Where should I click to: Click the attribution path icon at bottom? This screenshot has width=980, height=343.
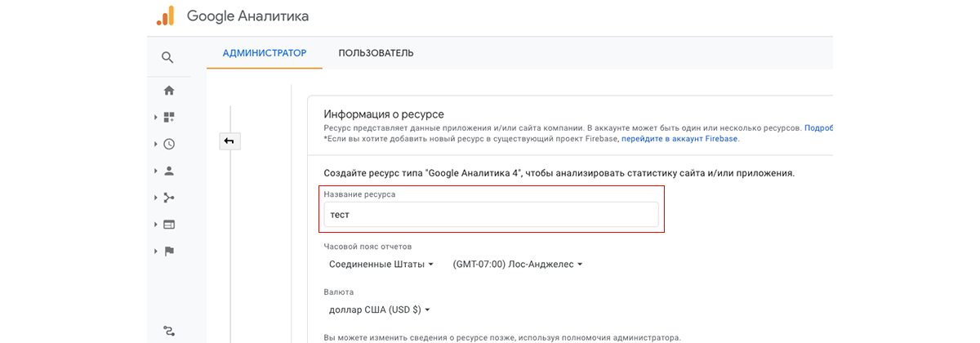click(169, 331)
